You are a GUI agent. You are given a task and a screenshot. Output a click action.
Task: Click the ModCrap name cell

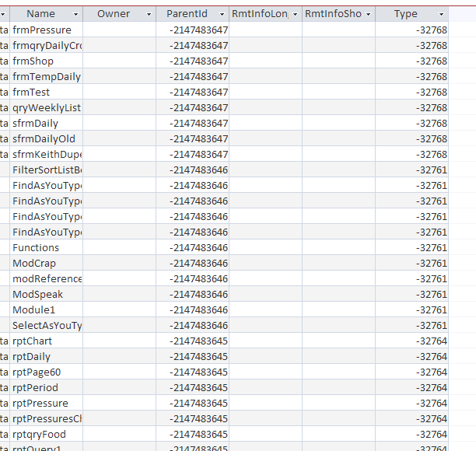pos(47,263)
